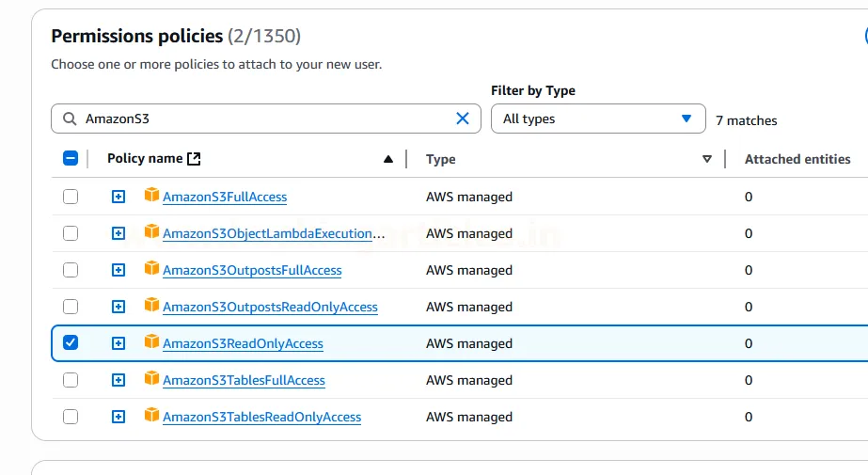Open the AmazonS3TablesReadOnlyAccess policy link
Screen dimensions: 868x475
(x=261, y=417)
